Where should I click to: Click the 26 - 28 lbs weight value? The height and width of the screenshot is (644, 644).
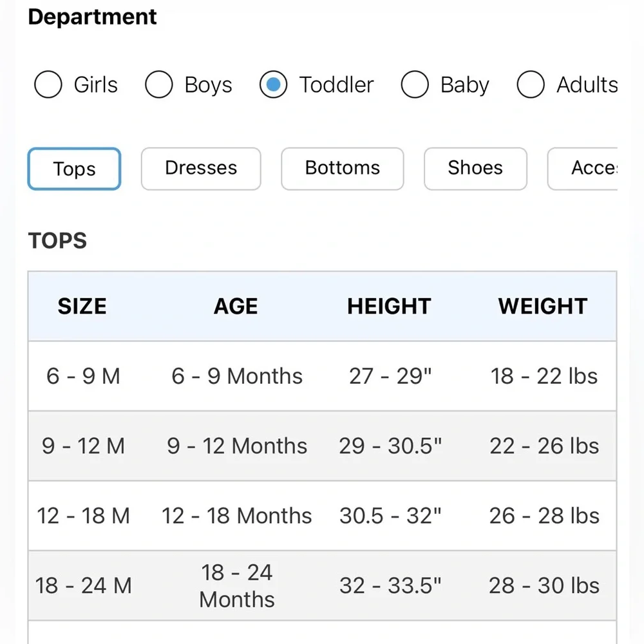(x=544, y=516)
